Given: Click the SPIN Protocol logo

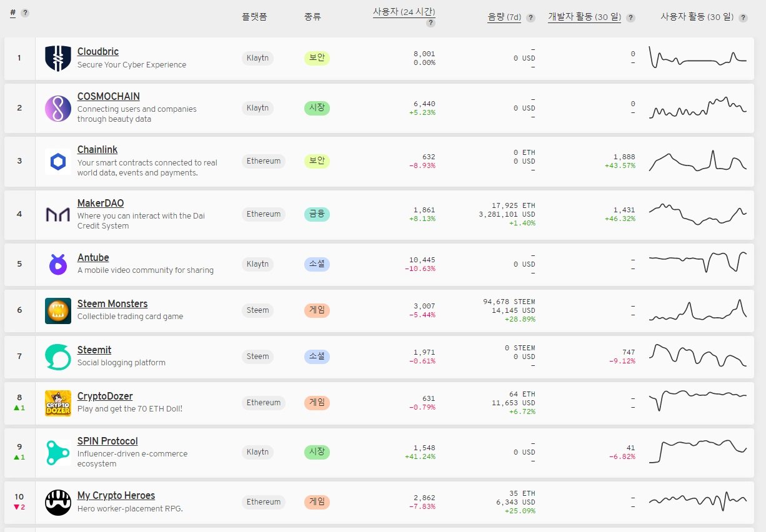Looking at the screenshot, I should click(58, 452).
